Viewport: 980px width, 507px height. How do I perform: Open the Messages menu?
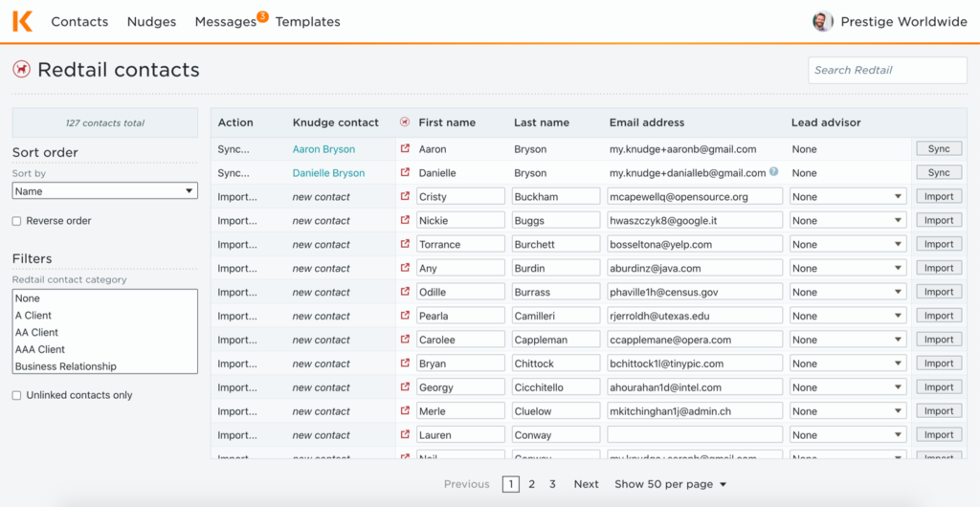coord(226,22)
